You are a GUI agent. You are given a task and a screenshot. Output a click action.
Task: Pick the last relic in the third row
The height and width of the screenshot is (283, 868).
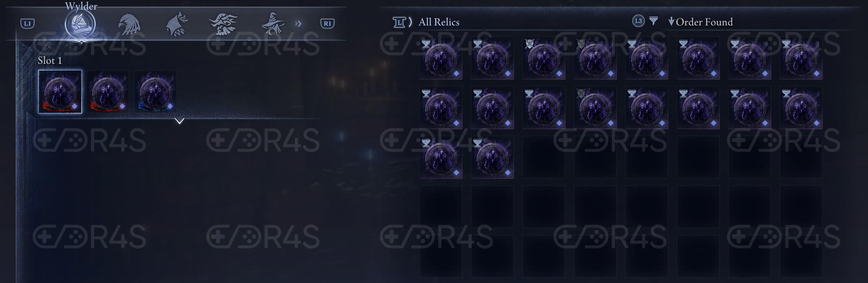click(492, 157)
